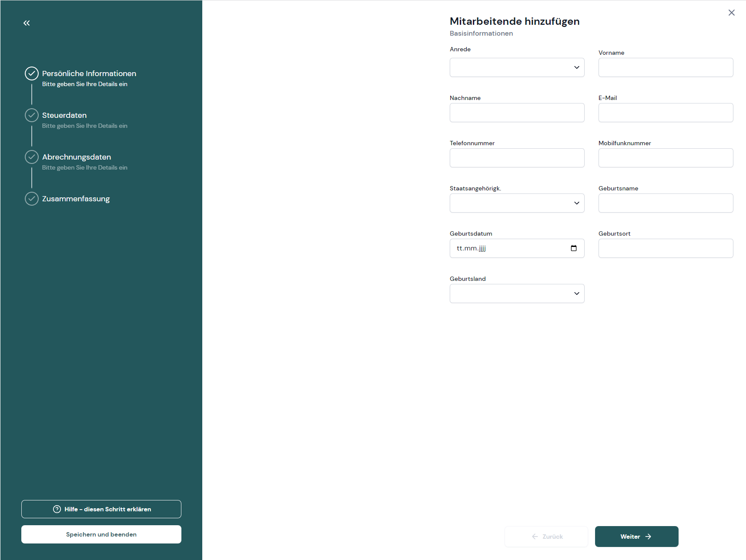Image resolution: width=746 pixels, height=560 pixels.
Task: Focus the Mobilfunknummer input field
Action: [666, 158]
